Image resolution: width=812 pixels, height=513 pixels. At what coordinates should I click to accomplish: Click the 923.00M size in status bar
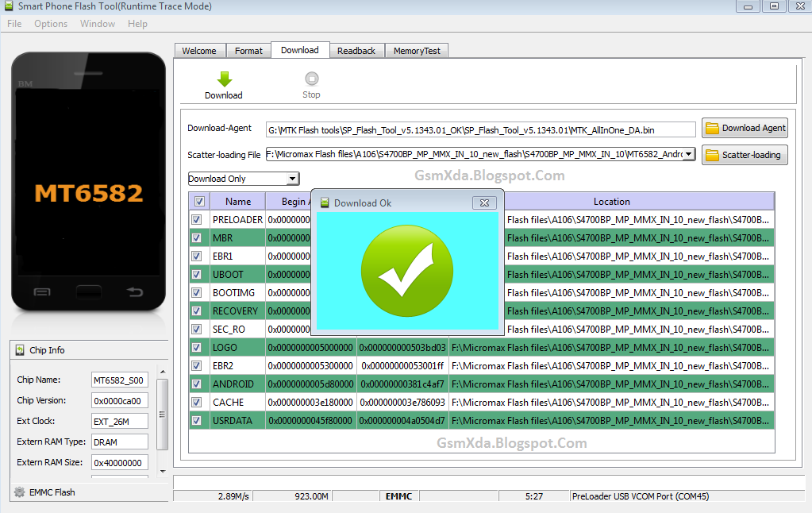click(311, 496)
